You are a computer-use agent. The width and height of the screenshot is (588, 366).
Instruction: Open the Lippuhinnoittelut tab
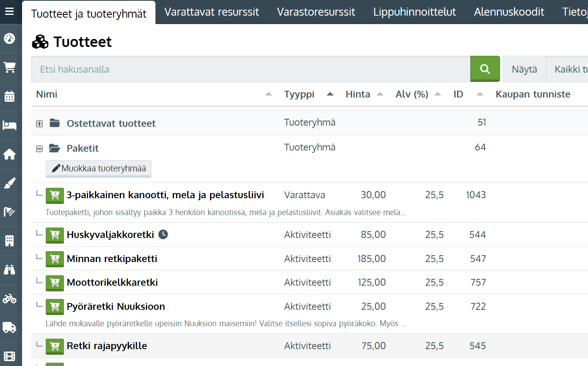click(x=414, y=12)
